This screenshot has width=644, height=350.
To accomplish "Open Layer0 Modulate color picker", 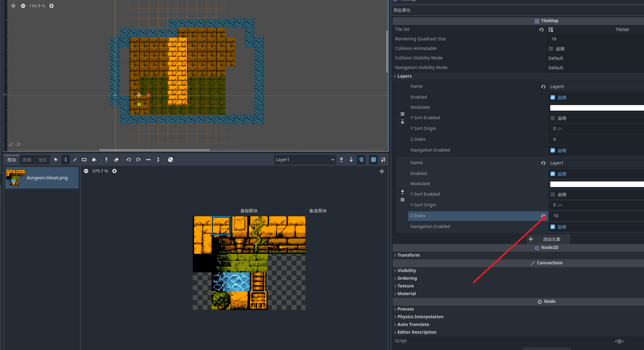I will (x=597, y=108).
